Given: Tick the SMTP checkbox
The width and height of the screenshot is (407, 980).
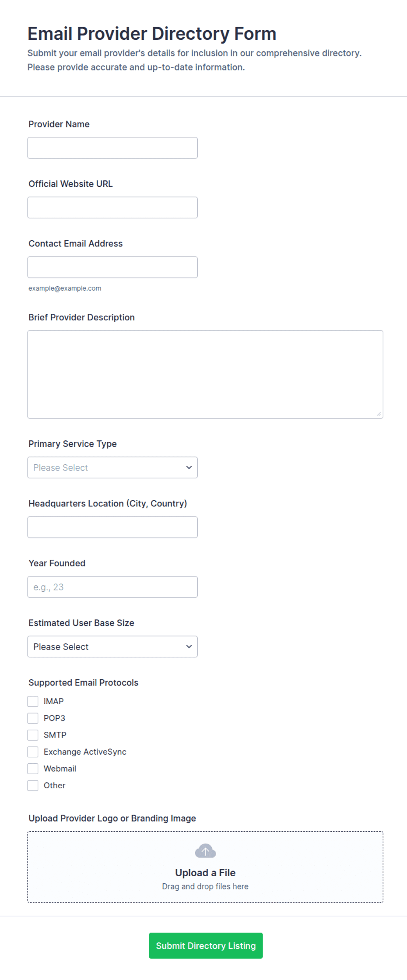Looking at the screenshot, I should [33, 735].
